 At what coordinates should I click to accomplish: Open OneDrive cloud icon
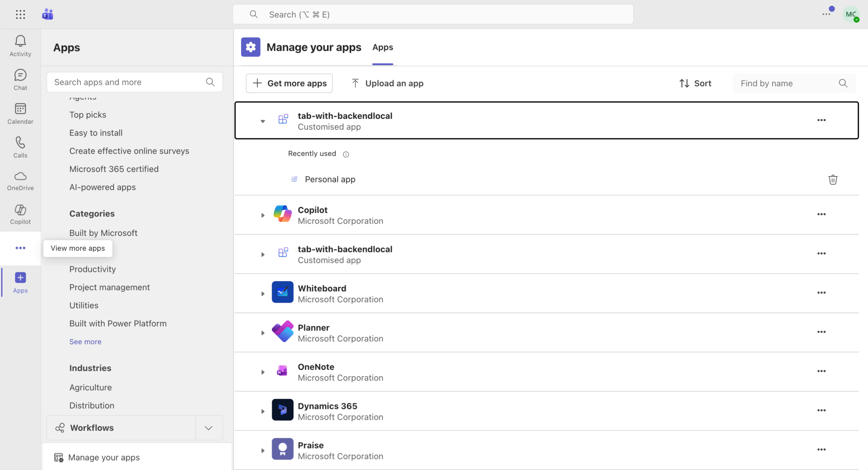pos(20,181)
